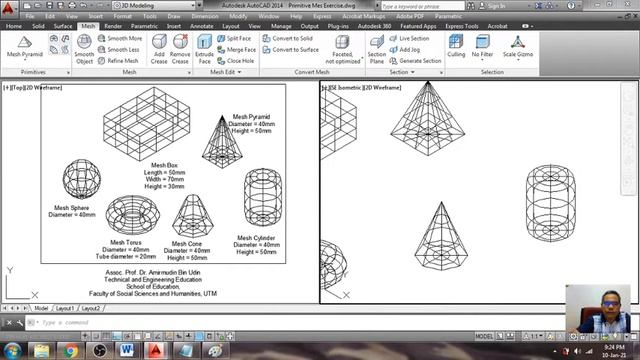Screen dimensions: 640x360
Task: Open the File menu
Action: point(30,16)
